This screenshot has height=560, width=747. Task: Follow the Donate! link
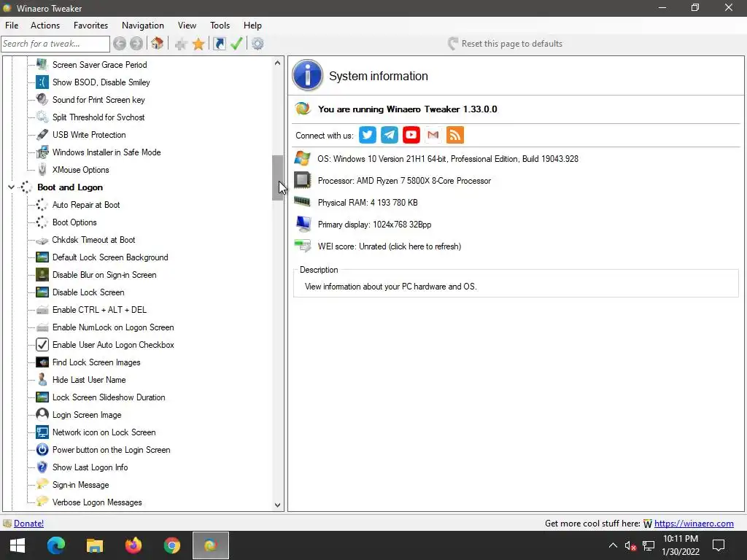coord(28,524)
